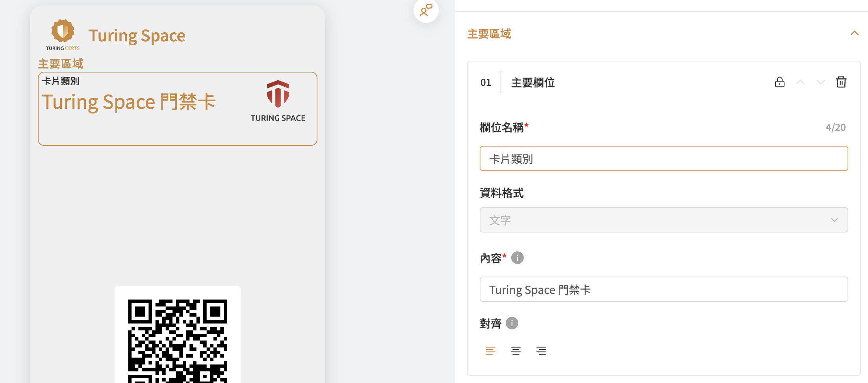868x383 pixels.
Task: Open the 資料格式 dropdown
Action: pos(663,220)
